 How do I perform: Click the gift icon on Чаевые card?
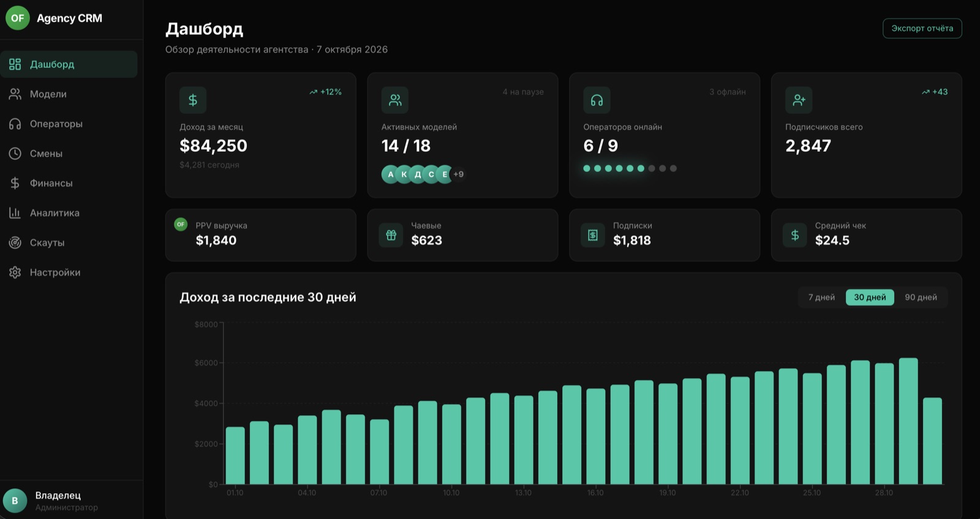coord(391,235)
